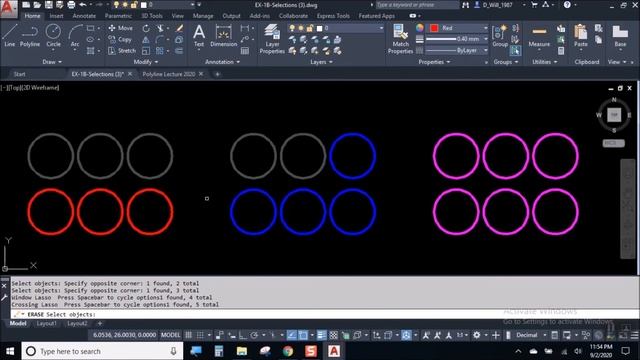Expand the Groups panel

point(506,62)
